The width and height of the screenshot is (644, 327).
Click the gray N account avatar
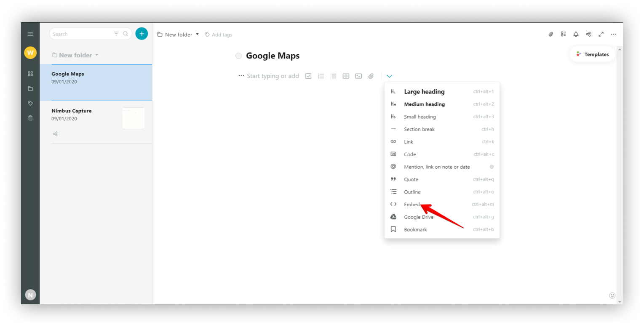[x=30, y=295]
